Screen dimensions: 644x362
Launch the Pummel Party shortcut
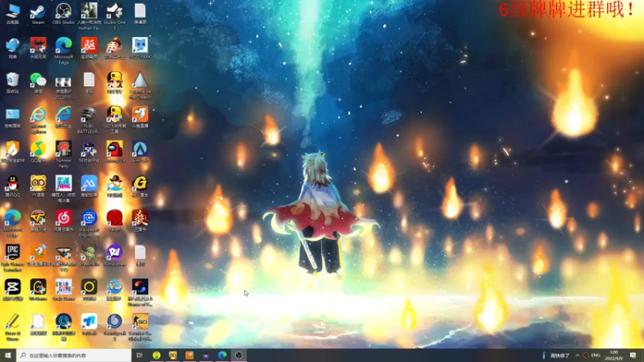64,154
